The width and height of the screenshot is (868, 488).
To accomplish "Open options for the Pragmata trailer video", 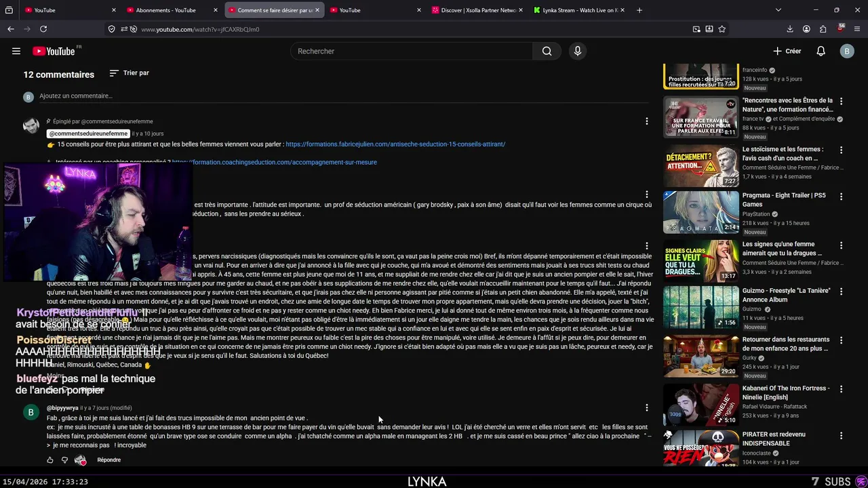I will pos(841,197).
